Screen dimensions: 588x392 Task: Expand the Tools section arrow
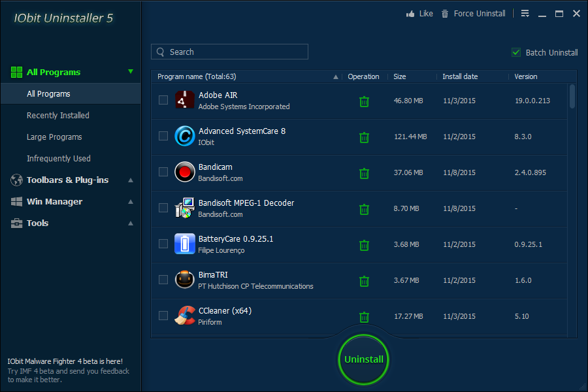[x=131, y=223]
